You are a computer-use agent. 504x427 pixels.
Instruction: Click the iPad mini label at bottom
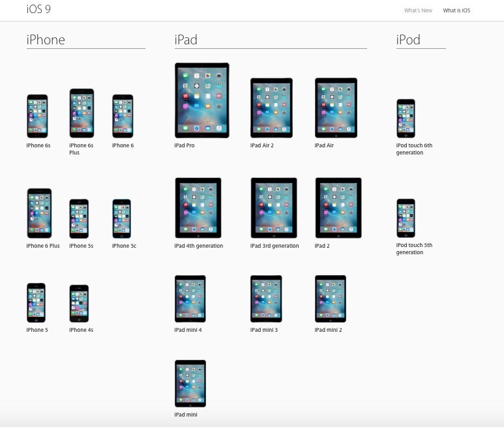tap(186, 415)
